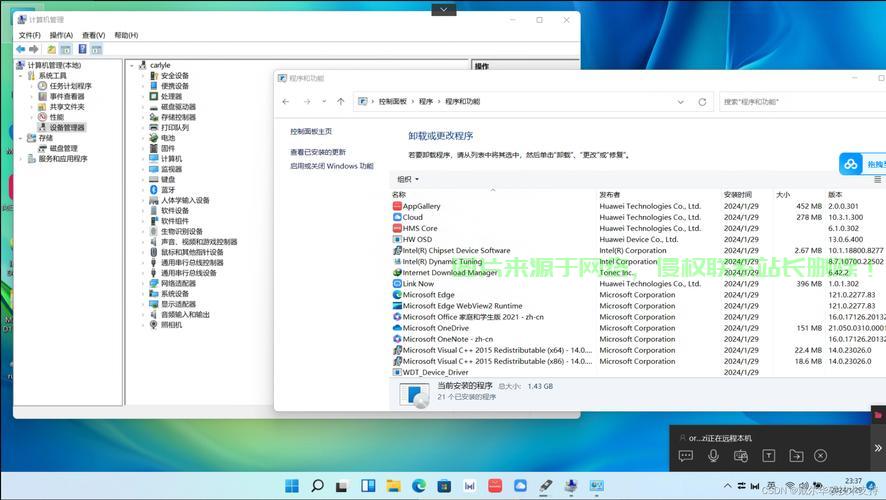Image resolution: width=886 pixels, height=500 pixels.
Task: Select Internet Download Manager in the list
Action: [x=450, y=272]
